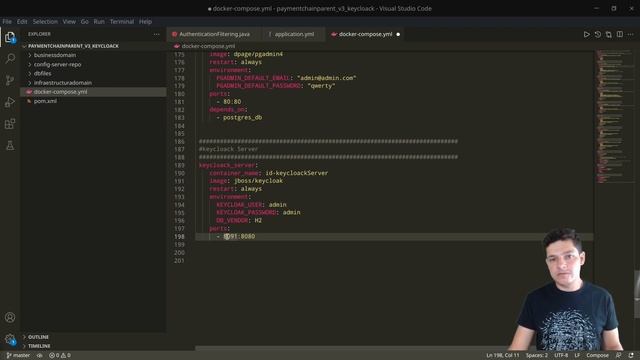Screen dimensions: 640x360
Task: Click the master branch indicator in status bar
Action: (18, 356)
